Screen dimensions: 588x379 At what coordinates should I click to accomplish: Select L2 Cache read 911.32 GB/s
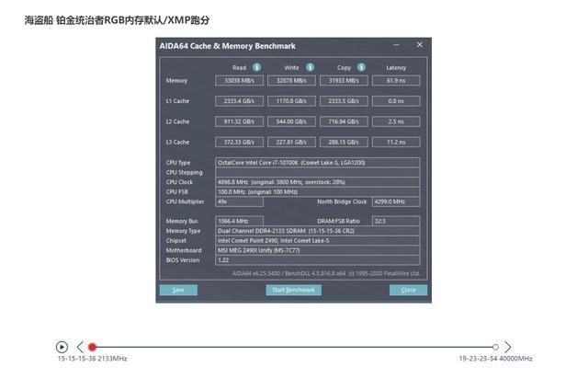[x=239, y=121]
